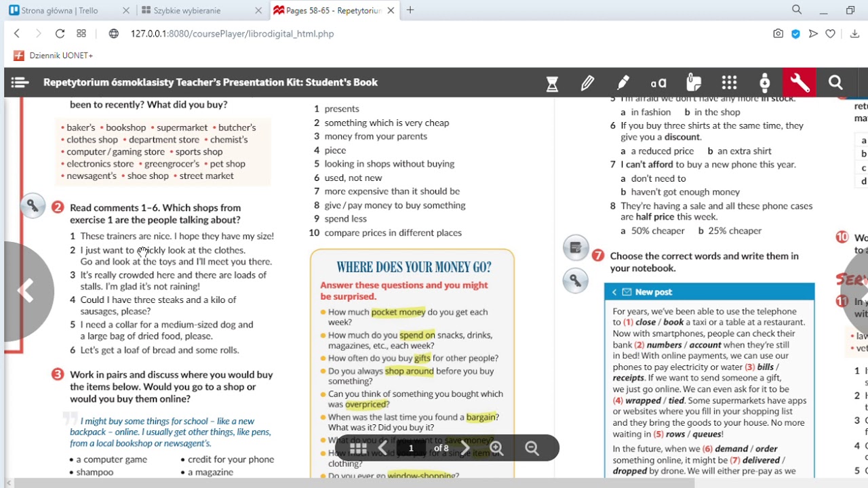Viewport: 868px width, 488px height.
Task: Take a snapshot with camera icon
Action: (x=778, y=34)
